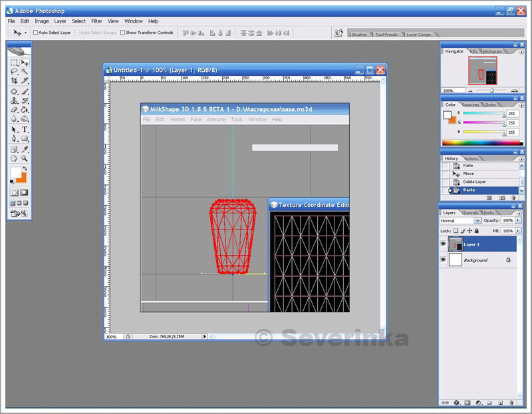Enable the Auto Select Layer checkbox
The height and width of the screenshot is (414, 532).
(x=35, y=33)
